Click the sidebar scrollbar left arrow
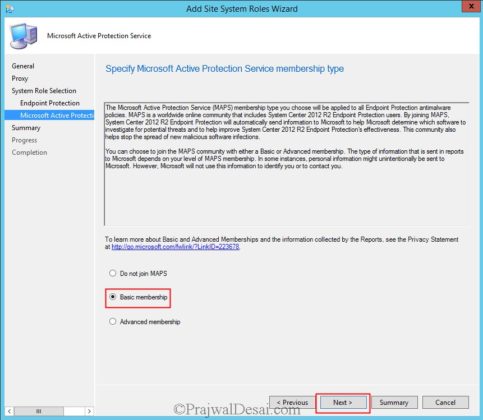Image resolution: width=483 pixels, height=420 pixels. (x=9, y=411)
